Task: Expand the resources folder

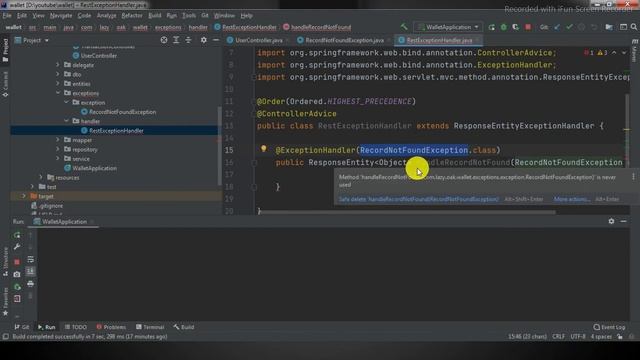Action: (41, 178)
